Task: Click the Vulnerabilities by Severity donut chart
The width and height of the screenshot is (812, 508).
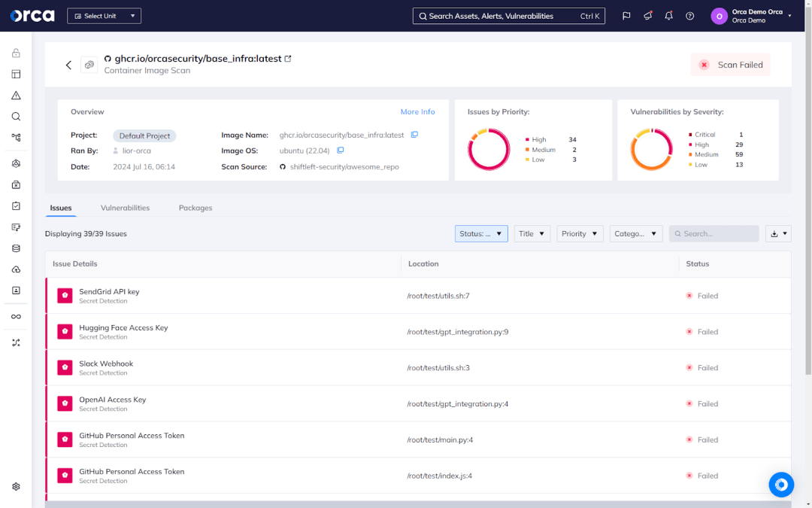Action: point(651,149)
